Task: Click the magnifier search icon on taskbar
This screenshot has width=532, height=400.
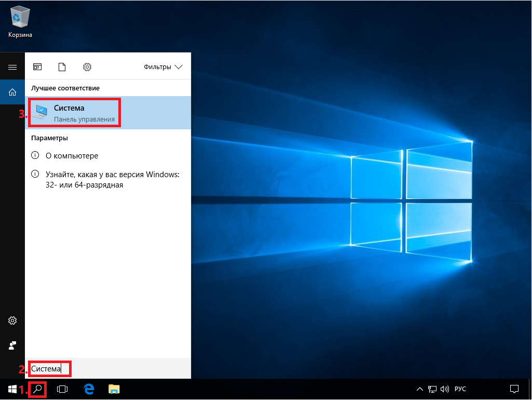Action: [37, 389]
